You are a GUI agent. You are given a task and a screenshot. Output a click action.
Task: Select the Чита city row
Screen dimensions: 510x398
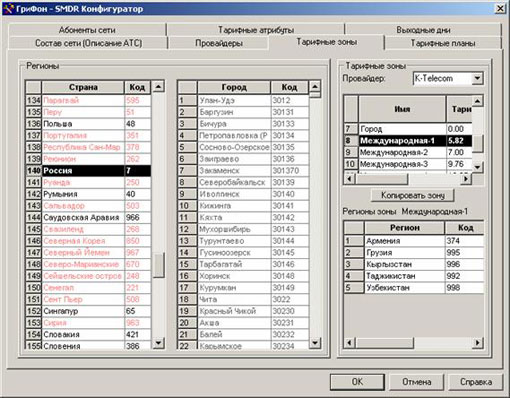tap(243, 299)
